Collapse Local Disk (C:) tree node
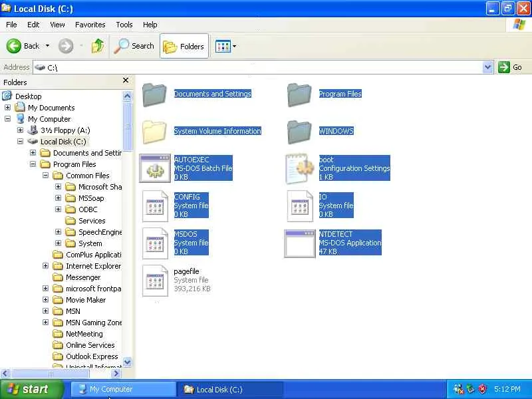This screenshot has height=399, width=532. pos(20,142)
